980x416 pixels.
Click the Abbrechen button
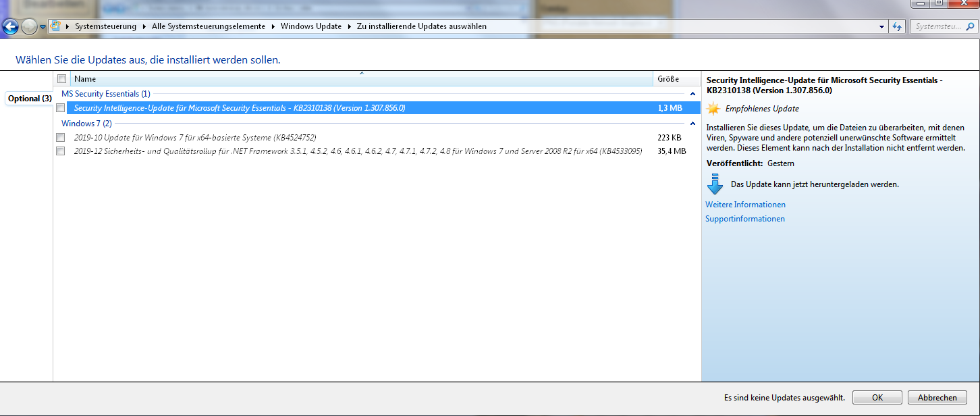tap(937, 398)
